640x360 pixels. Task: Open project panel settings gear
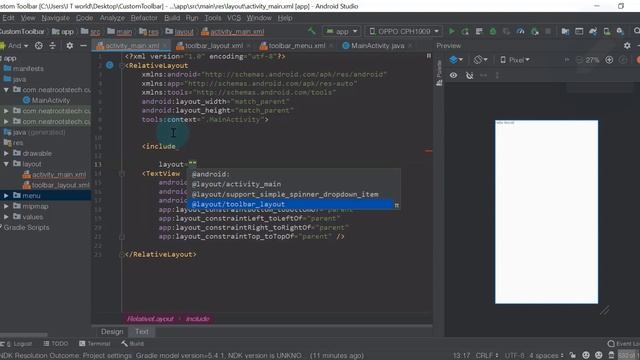[x=70, y=46]
